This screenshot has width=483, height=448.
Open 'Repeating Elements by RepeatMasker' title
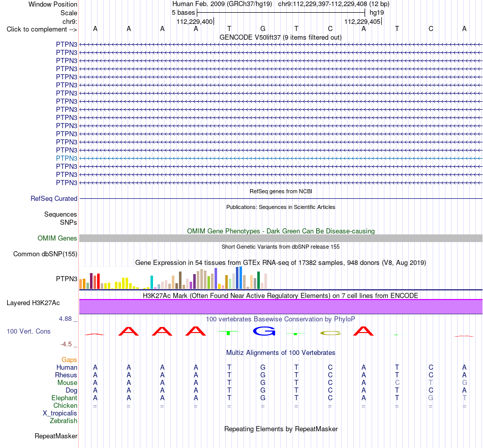tap(281, 429)
